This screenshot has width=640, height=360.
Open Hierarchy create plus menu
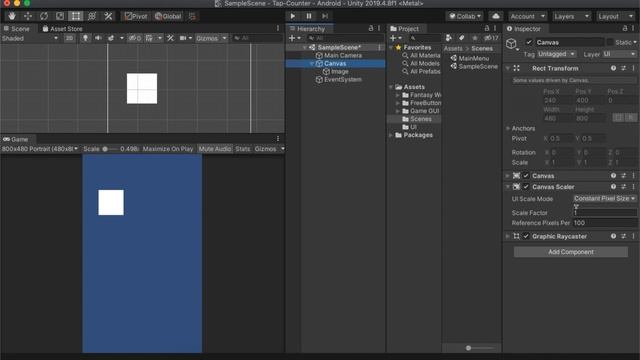tap(294, 38)
